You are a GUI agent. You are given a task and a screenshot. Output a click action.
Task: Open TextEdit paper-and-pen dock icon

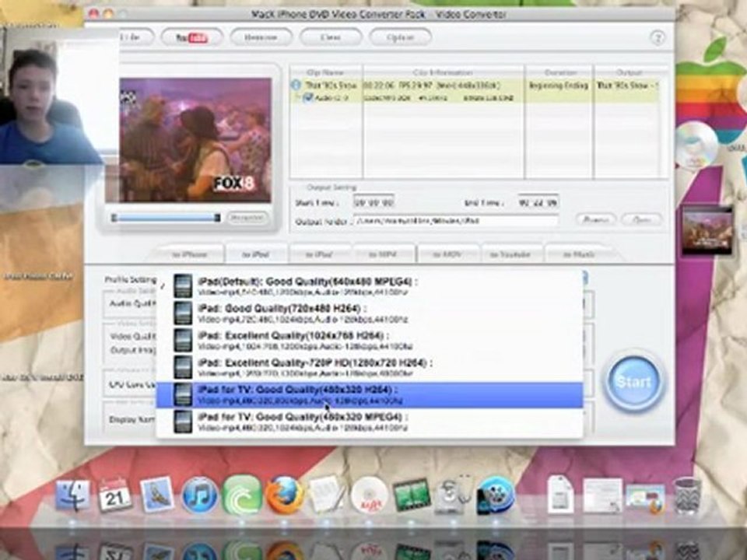pyautogui.click(x=328, y=495)
